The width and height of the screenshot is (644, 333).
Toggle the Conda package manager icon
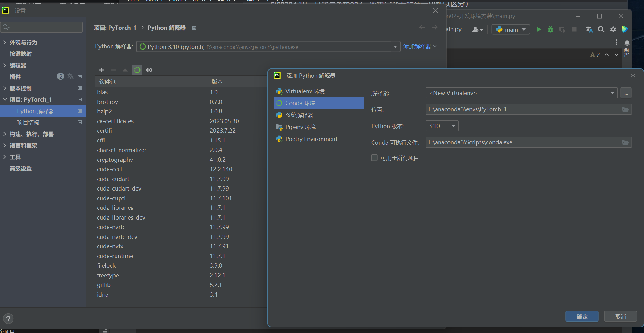coord(137,70)
